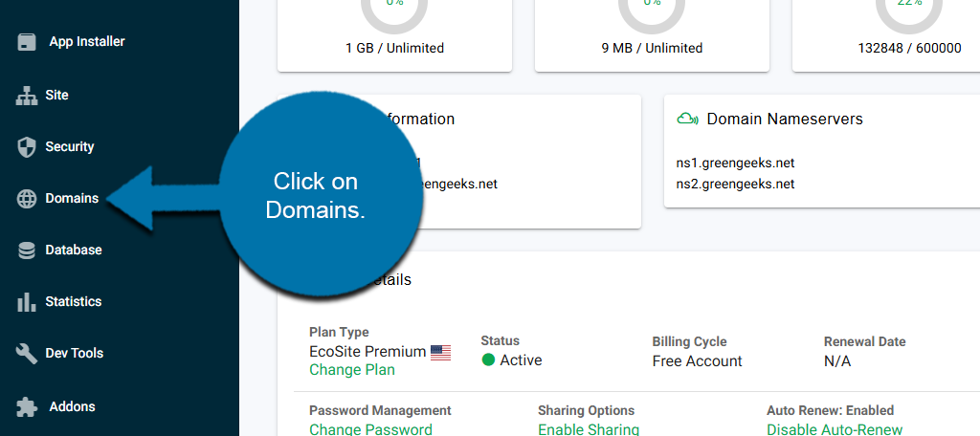Click the Security shield icon

tap(27, 147)
